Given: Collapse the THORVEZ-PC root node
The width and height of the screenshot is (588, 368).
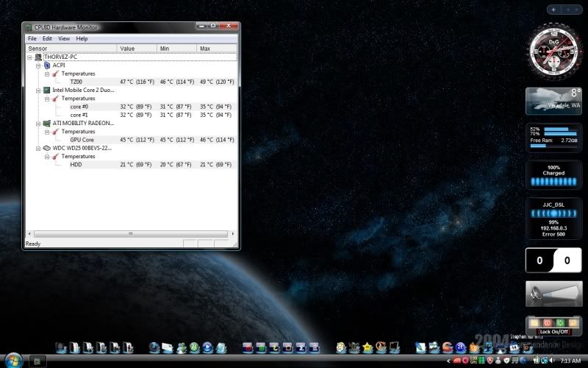Looking at the screenshot, I should (x=29, y=57).
